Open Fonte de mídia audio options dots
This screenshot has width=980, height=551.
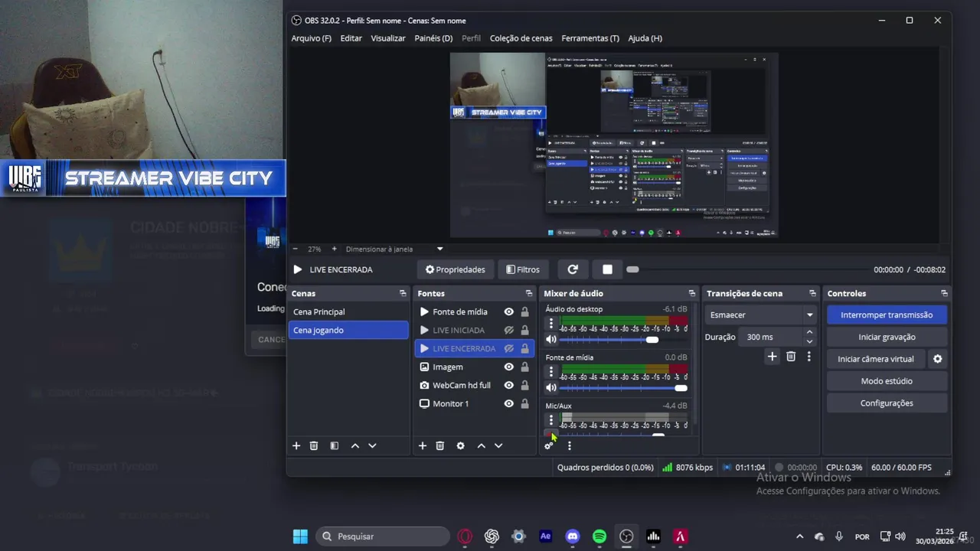551,372
